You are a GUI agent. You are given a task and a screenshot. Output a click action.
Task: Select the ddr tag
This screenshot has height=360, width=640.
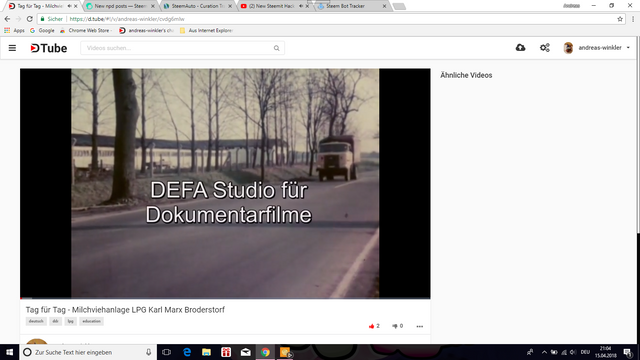click(x=55, y=321)
